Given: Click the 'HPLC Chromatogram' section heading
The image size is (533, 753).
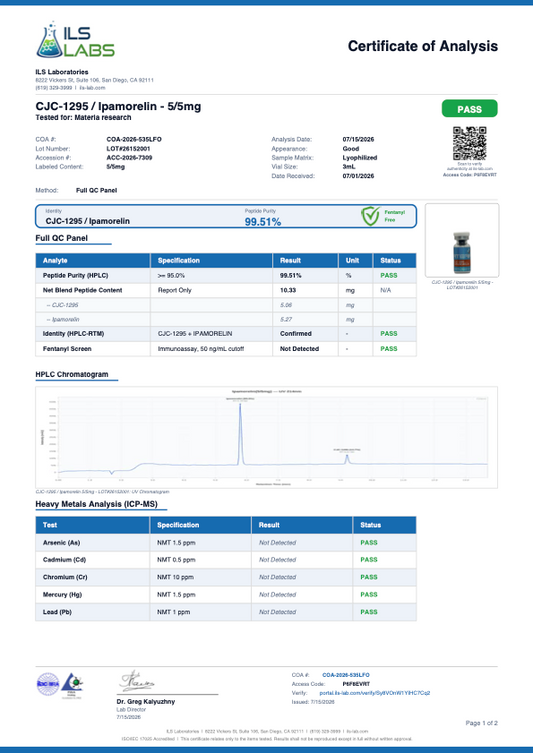Looking at the screenshot, I should pos(72,375).
